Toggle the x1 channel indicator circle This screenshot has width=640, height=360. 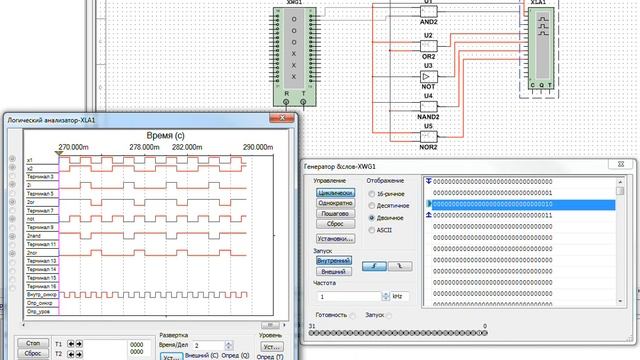pyautogui.click(x=12, y=159)
